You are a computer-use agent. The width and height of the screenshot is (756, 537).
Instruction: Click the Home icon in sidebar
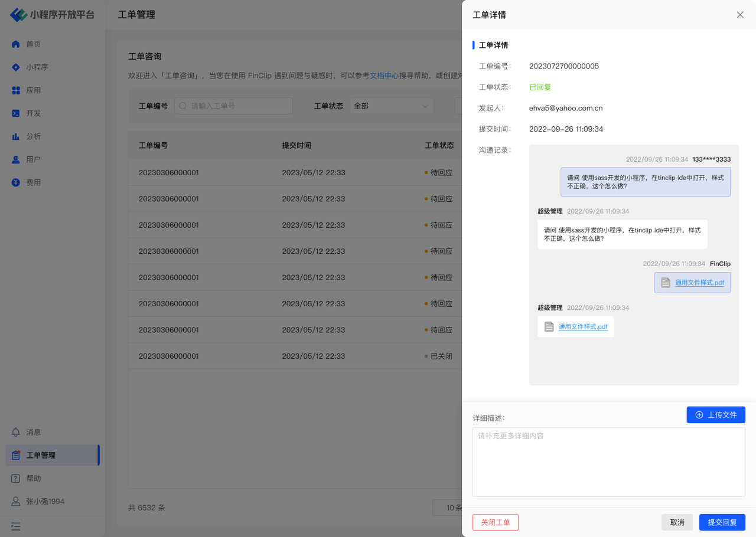16,44
